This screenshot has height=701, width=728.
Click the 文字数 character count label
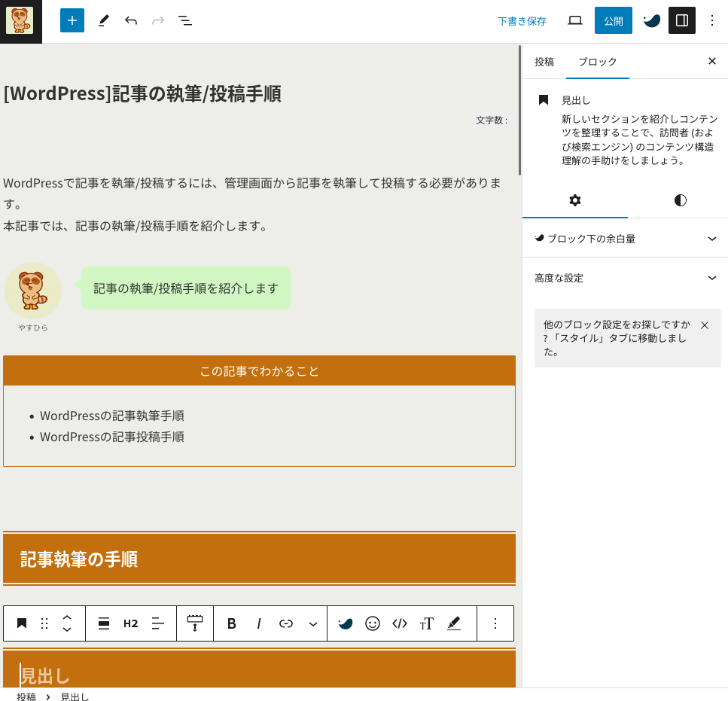coord(492,120)
